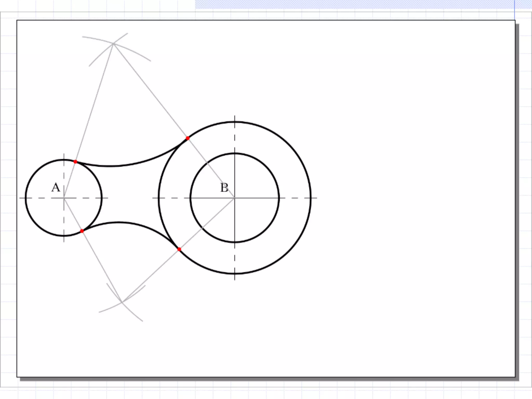Click the bottom construction arc intersection point
The image size is (532, 399).
click(122, 302)
